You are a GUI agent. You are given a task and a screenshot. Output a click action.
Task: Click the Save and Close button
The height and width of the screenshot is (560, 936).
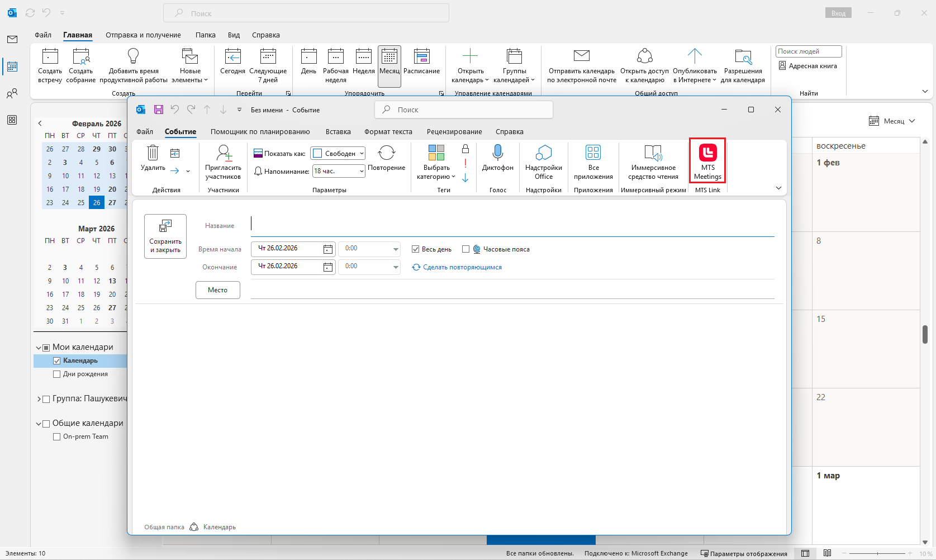point(165,236)
